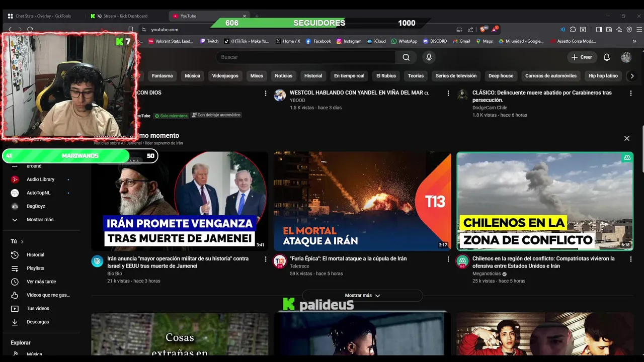The width and height of the screenshot is (644, 362).
Task: Select the Videojuegos category chip
Action: coord(225,76)
